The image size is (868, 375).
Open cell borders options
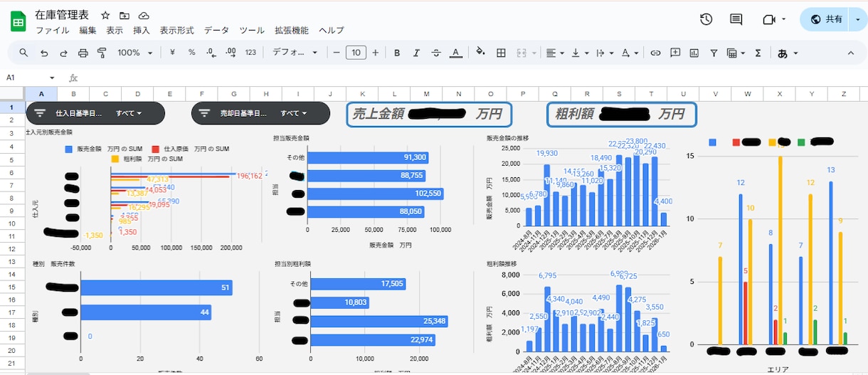(x=501, y=53)
